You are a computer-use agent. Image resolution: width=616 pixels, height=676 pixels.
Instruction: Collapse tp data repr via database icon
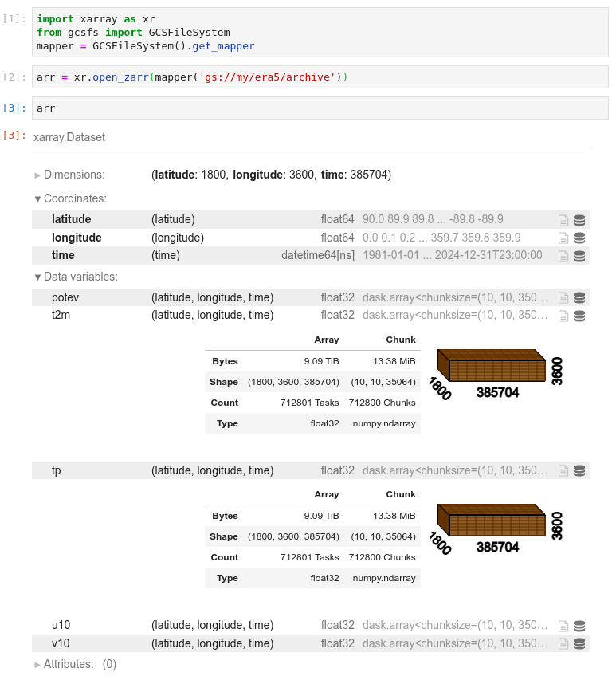coord(579,471)
